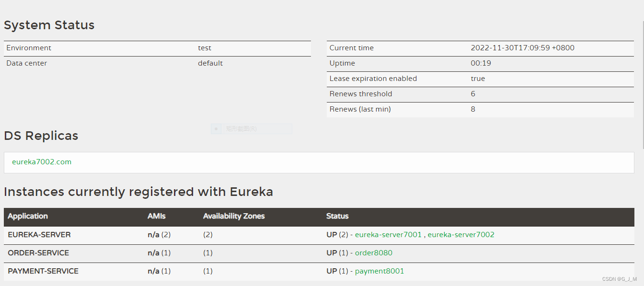Screen dimensions: 644x286
Task: Click the eureka-server7001 instance link
Action: (x=388, y=235)
